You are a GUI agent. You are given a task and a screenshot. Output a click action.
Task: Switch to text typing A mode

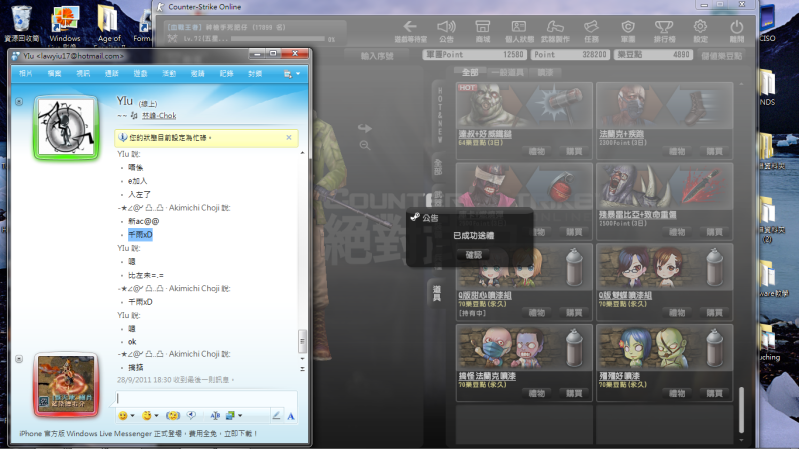(x=290, y=416)
